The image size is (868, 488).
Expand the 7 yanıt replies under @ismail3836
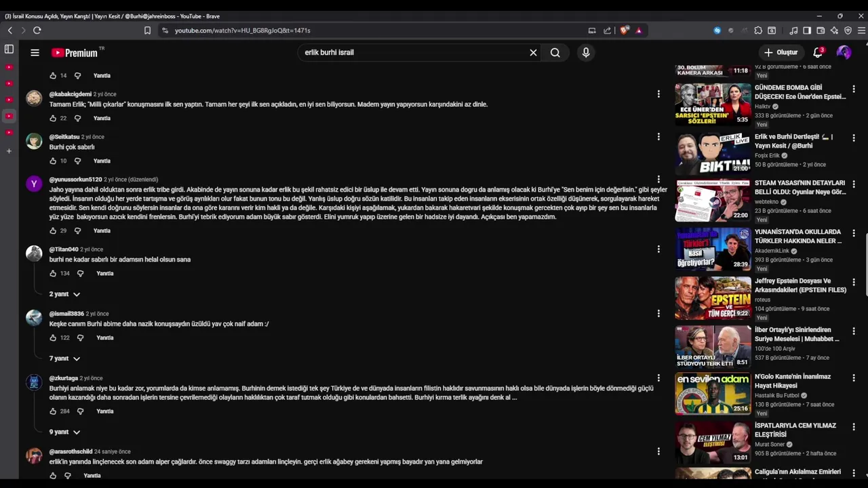(x=64, y=358)
